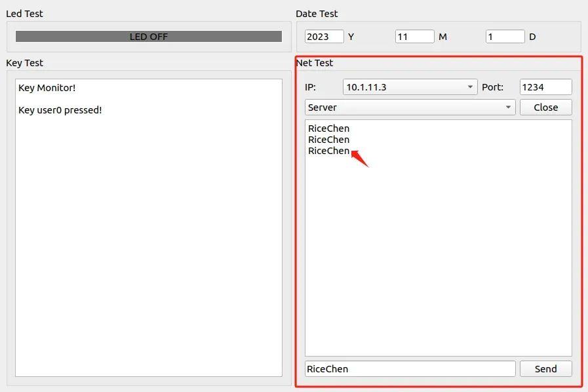588x392 pixels.
Task: Open the IP address dropdown 10.1.11.3
Action: [x=410, y=87]
